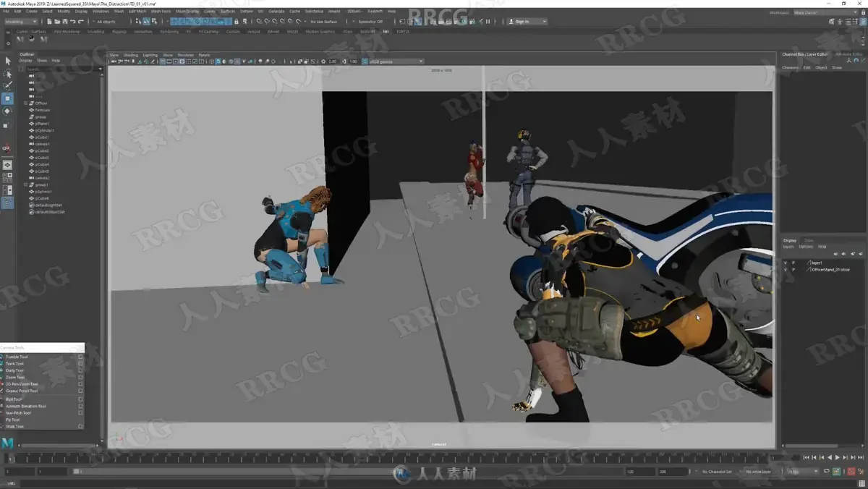The image size is (868, 489).
Task: Click the third M shelf icon
Action: click(x=43, y=39)
